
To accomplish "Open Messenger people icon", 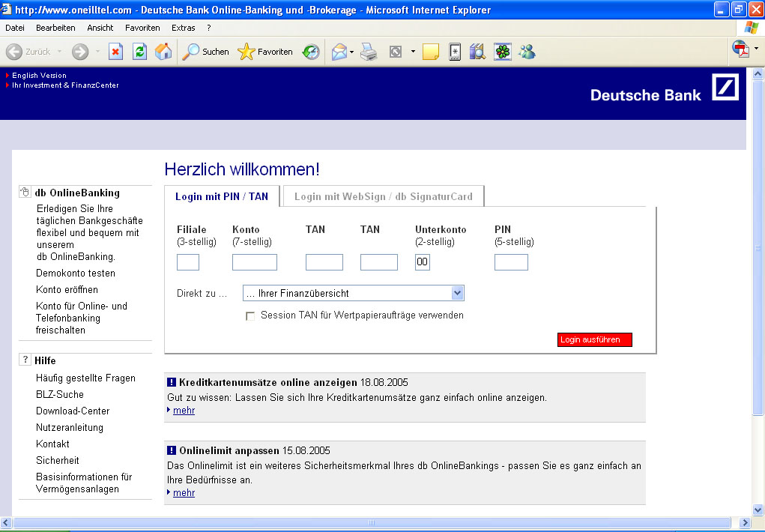I will [527, 51].
